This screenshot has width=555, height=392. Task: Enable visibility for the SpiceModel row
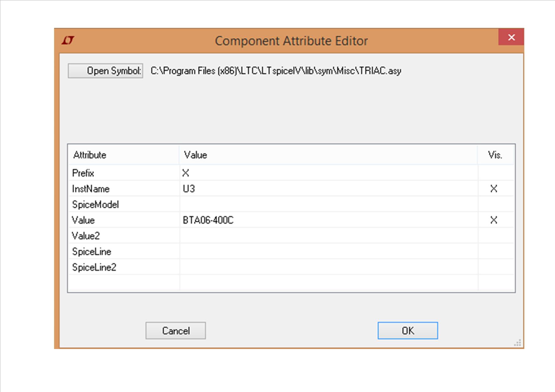click(496, 204)
